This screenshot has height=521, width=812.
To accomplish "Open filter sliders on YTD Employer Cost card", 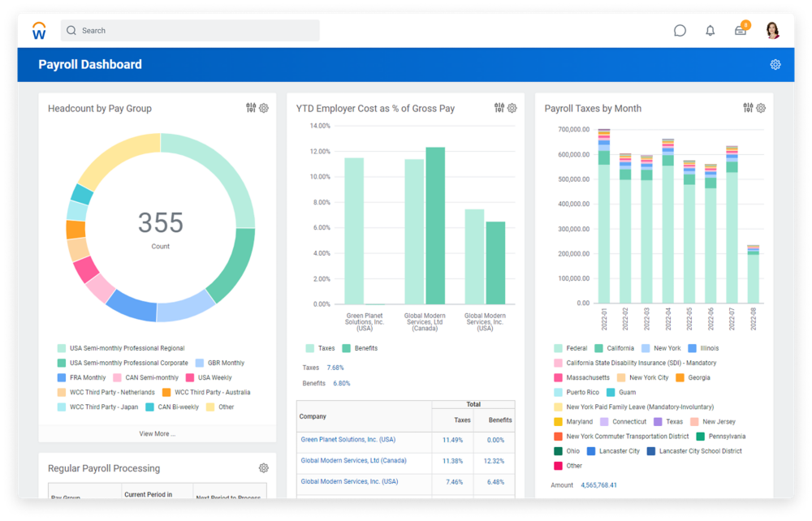I will click(x=499, y=108).
